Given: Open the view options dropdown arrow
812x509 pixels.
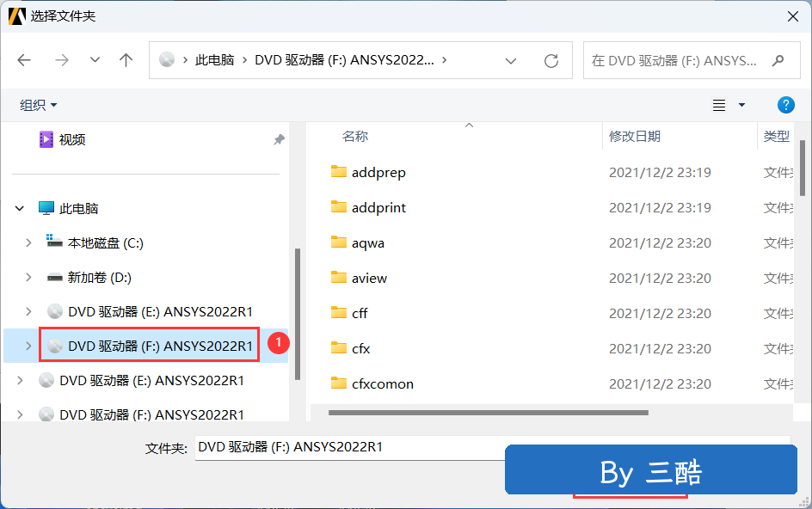Looking at the screenshot, I should click(741, 105).
